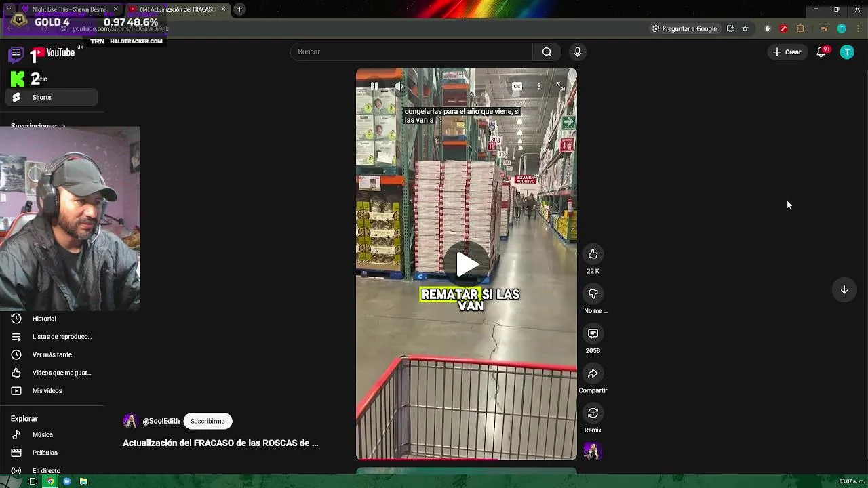
Task: Expand the Short to full screen
Action: [560, 86]
